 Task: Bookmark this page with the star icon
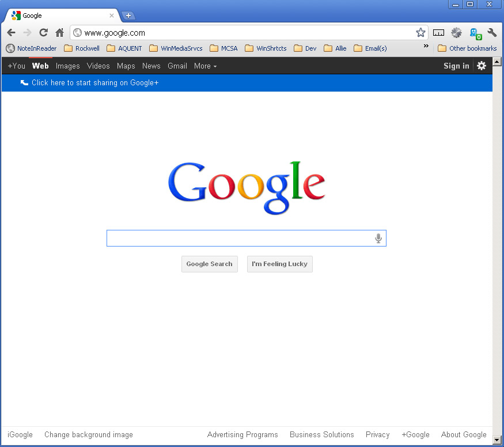(420, 32)
